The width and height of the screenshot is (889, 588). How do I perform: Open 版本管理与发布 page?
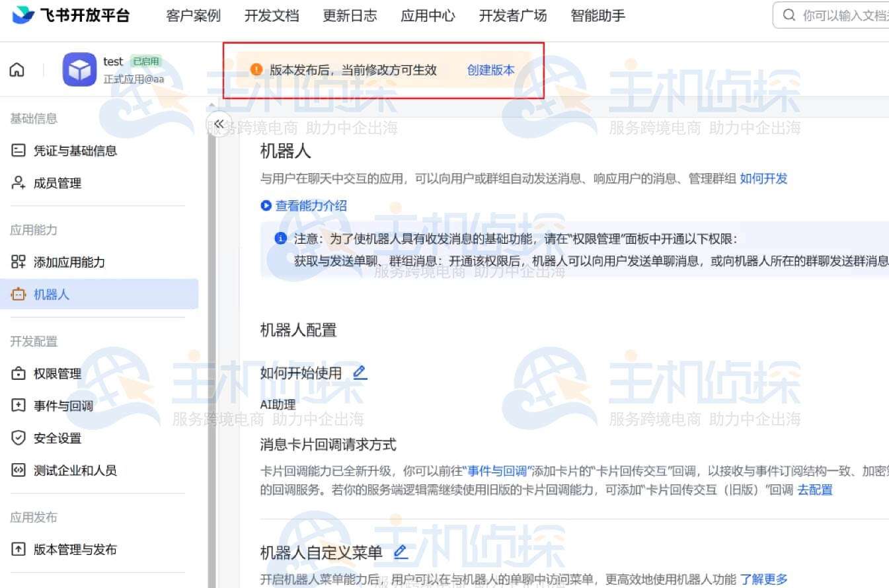point(75,550)
